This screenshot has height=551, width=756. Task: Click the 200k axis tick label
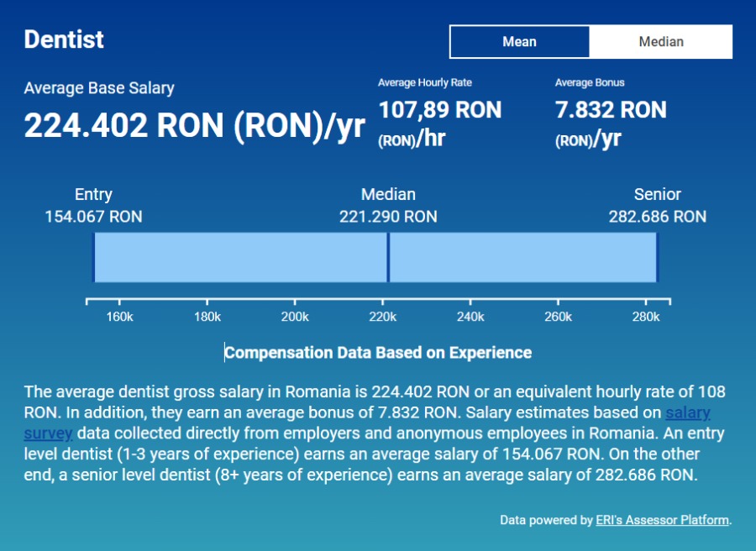point(295,317)
